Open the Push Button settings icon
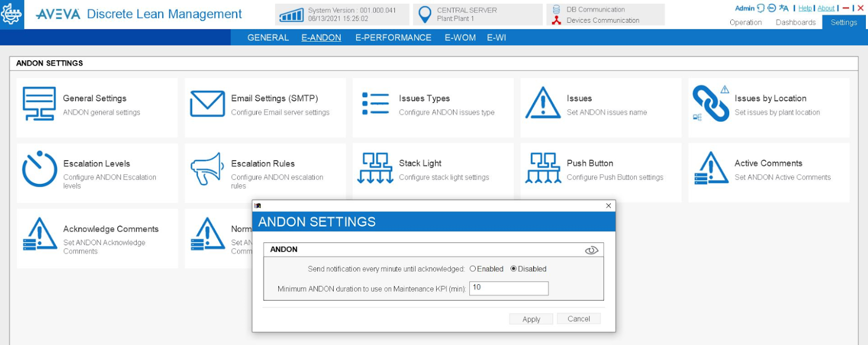868x345 pixels. click(x=543, y=168)
